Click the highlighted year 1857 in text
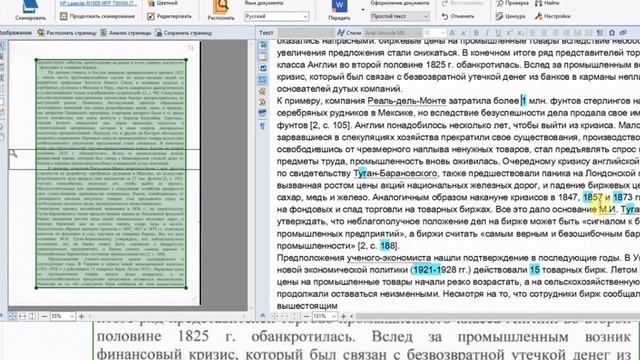 [x=592, y=197]
